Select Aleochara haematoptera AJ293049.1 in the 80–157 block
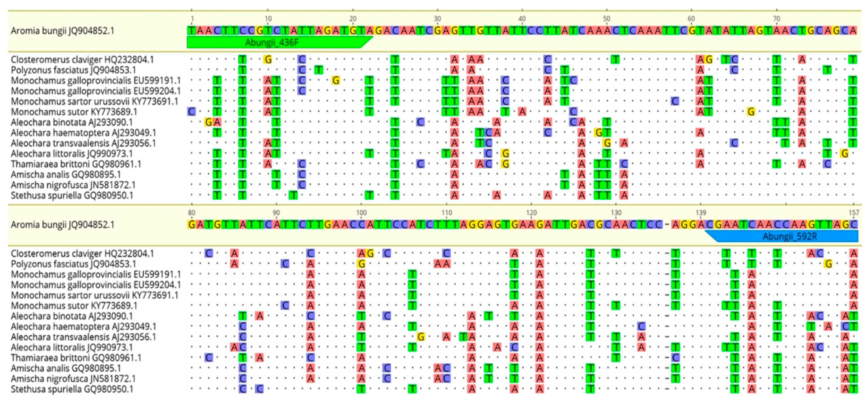The height and width of the screenshot is (403, 868). pyautogui.click(x=83, y=327)
